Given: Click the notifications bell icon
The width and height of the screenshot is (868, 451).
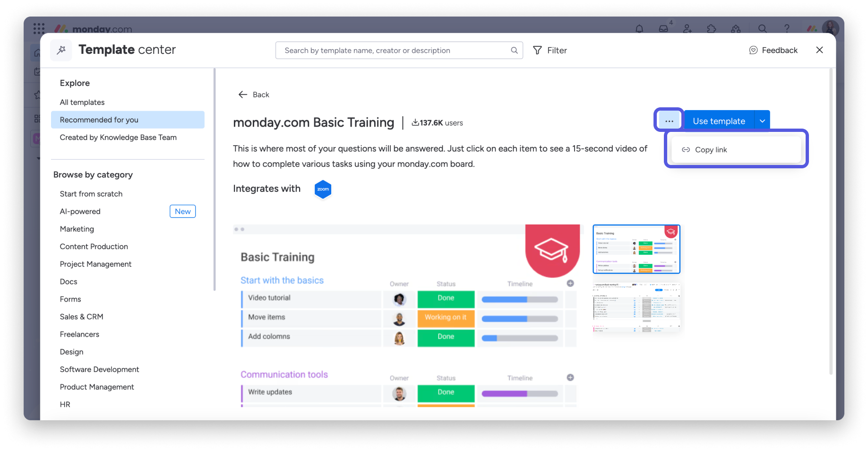Looking at the screenshot, I should pyautogui.click(x=639, y=29).
